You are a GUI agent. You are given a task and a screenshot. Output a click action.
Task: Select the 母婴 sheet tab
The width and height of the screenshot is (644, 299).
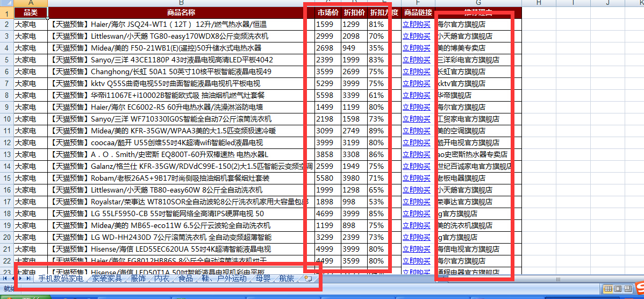coord(263,279)
